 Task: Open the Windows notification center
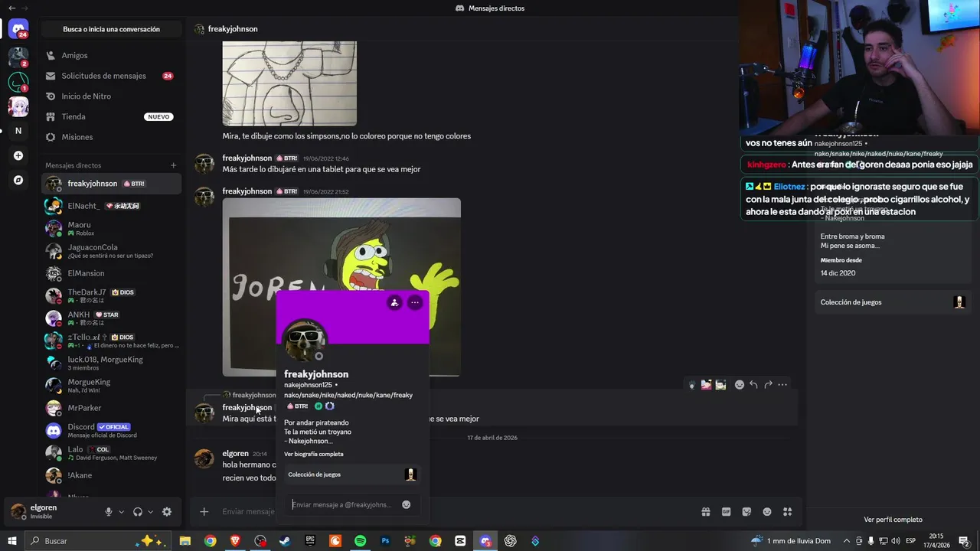pos(963,541)
